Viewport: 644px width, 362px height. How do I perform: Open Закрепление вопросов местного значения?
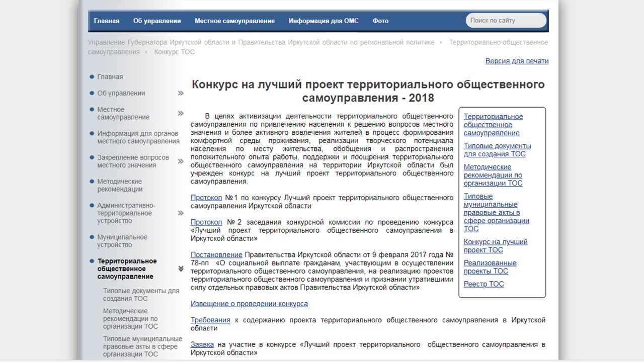coord(133,161)
